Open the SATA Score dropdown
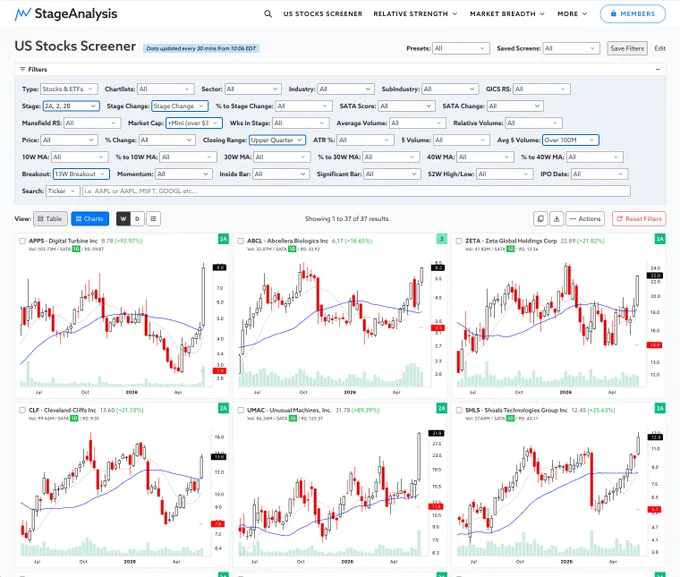Viewport: 680px width, 577px height. (406, 106)
